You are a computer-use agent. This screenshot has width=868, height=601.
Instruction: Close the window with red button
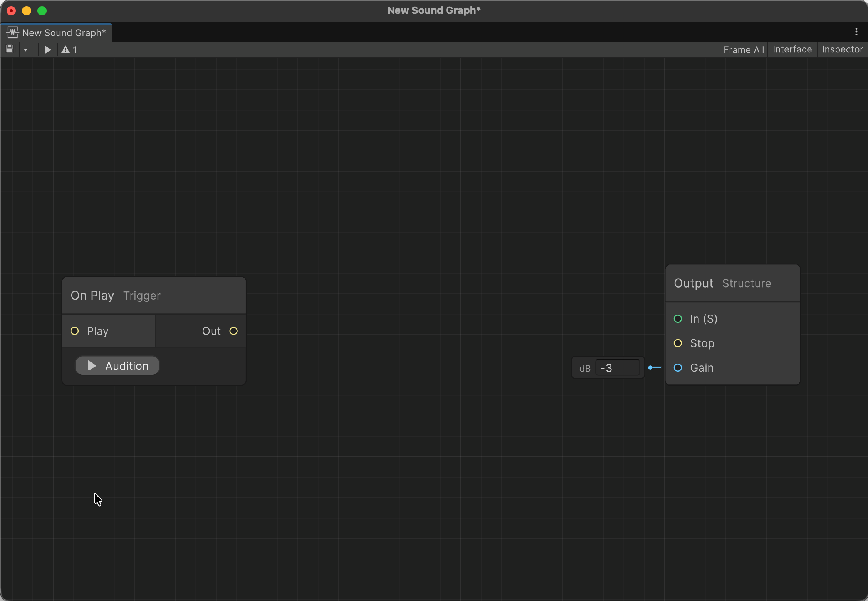tap(11, 11)
